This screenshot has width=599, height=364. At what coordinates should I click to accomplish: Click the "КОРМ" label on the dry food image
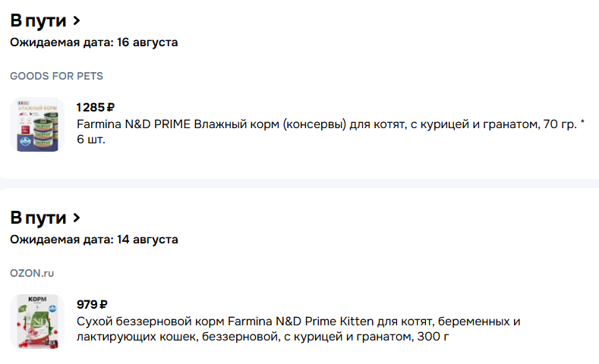tap(37, 299)
